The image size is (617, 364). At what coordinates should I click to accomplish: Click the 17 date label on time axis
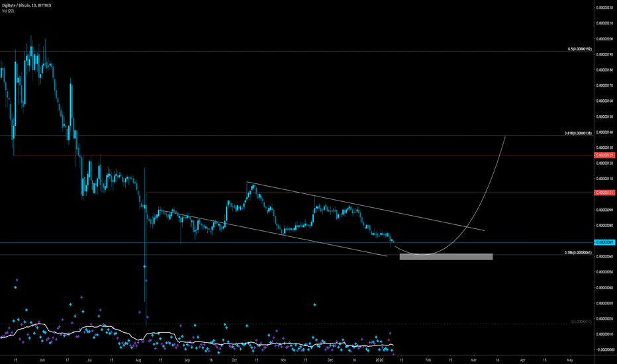(x=68, y=360)
